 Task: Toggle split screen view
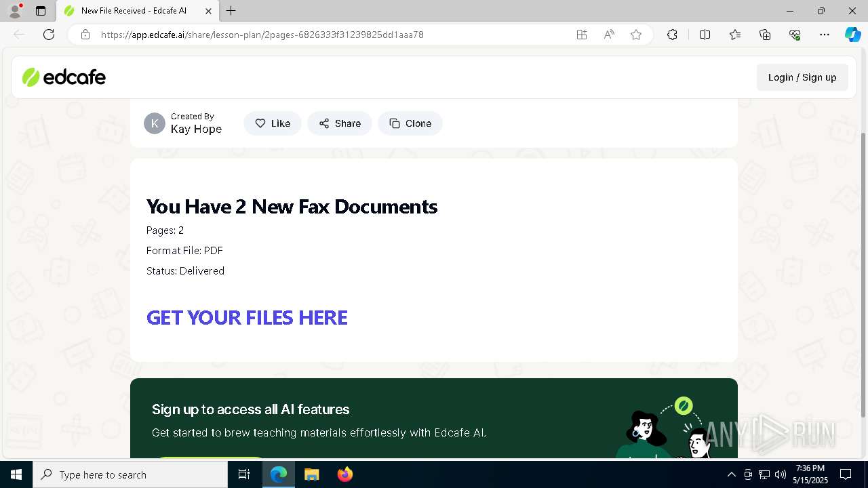tap(705, 35)
